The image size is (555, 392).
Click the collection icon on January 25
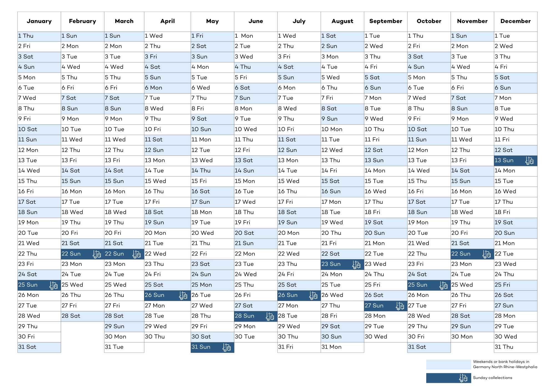[54, 285]
